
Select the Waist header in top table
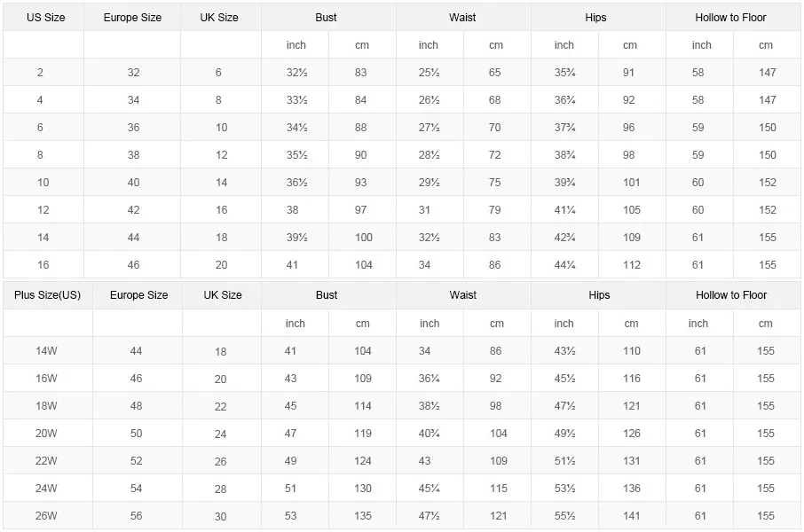coord(462,18)
